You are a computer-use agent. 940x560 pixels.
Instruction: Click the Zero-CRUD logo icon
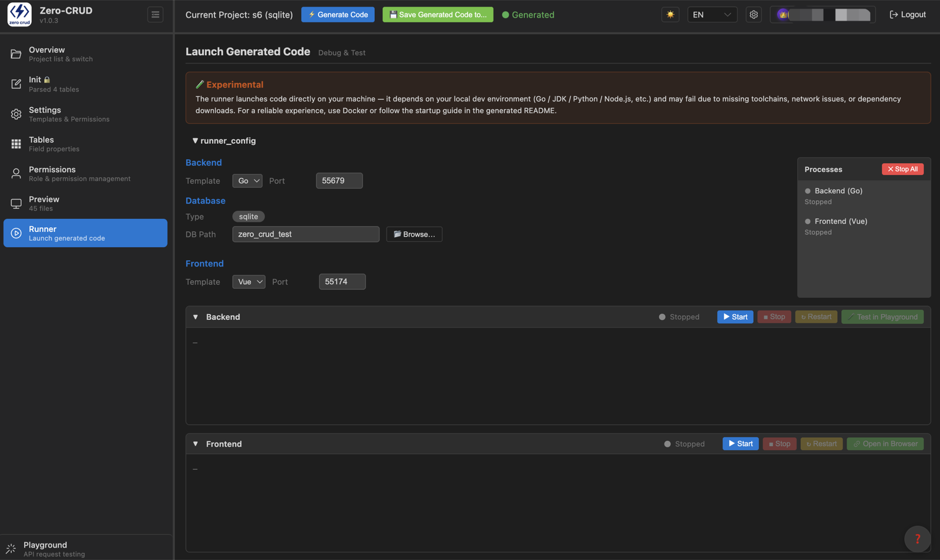[19, 15]
